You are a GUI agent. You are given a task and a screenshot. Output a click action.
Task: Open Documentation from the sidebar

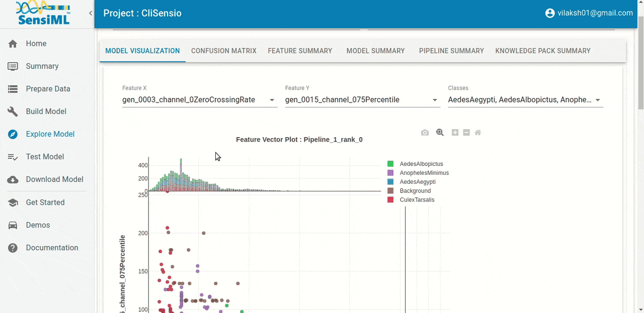[52, 248]
